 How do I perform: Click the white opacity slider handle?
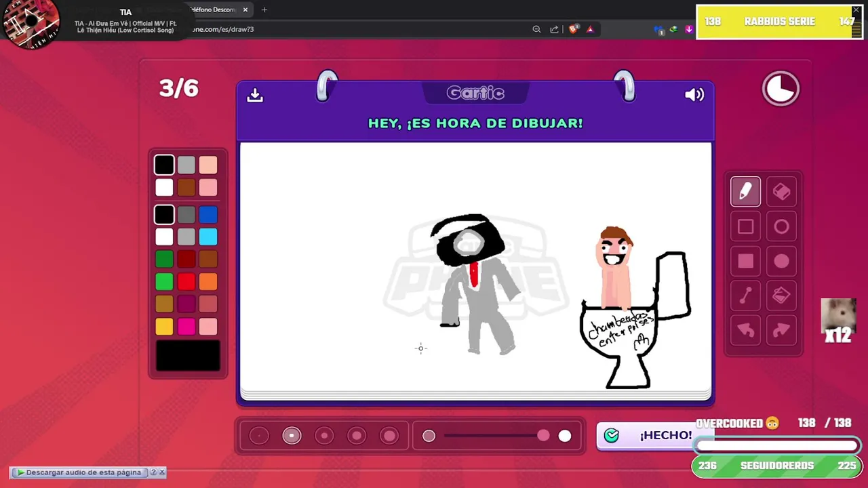(x=565, y=436)
